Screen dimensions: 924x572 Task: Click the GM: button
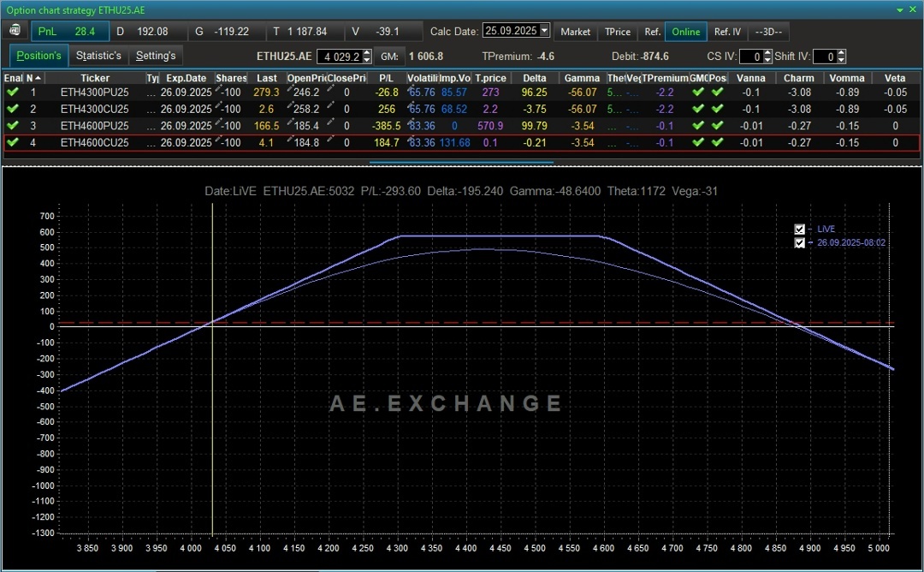tap(389, 57)
